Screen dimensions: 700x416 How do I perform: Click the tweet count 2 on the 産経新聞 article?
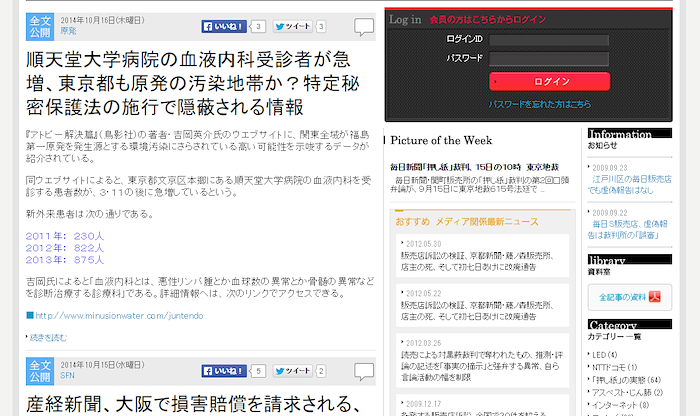tap(321, 371)
